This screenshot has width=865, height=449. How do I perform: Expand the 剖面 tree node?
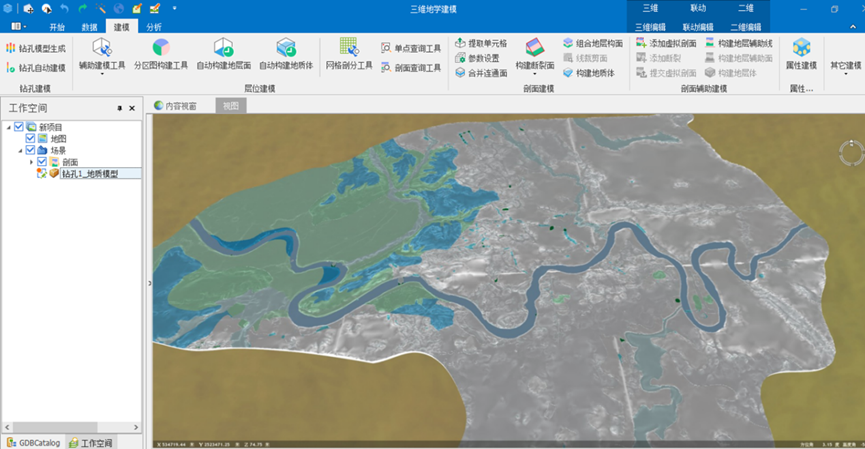[x=31, y=162]
